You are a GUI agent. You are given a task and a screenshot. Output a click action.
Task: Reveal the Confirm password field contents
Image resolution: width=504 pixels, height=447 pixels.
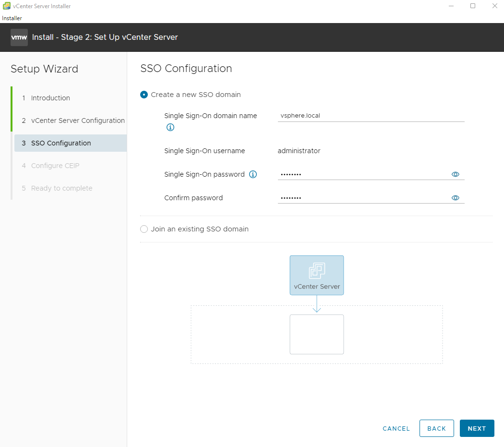pyautogui.click(x=456, y=198)
